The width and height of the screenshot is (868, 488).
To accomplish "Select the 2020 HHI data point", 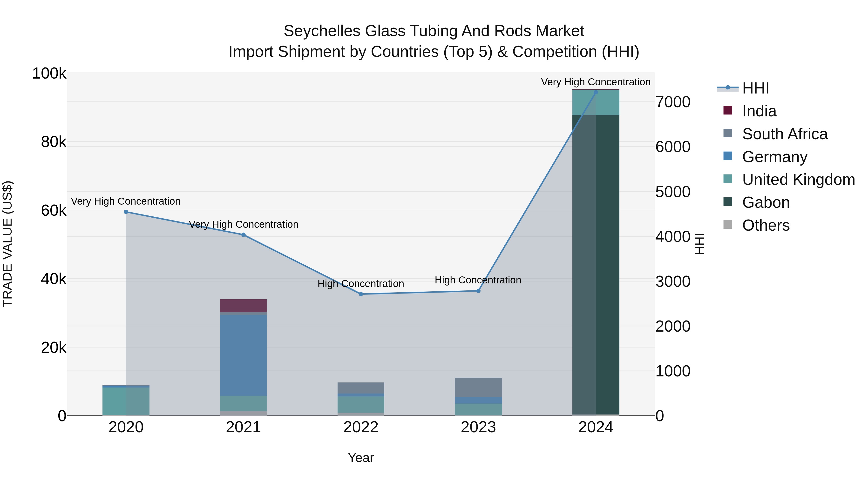I will point(126,212).
